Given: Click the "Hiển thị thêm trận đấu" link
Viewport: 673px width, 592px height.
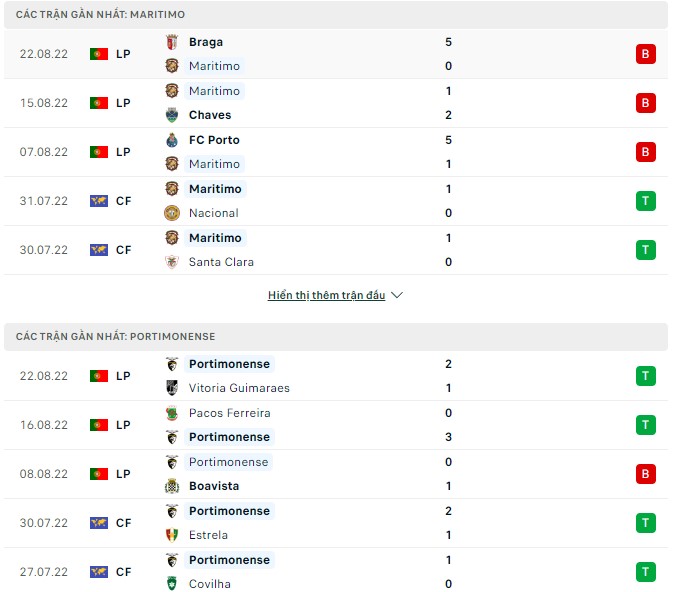Looking at the screenshot, I should click(326, 296).
